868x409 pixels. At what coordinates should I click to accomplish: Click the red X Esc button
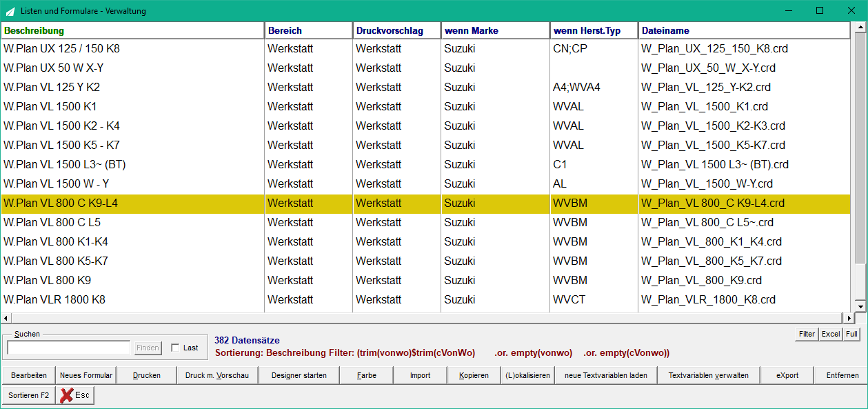point(75,395)
